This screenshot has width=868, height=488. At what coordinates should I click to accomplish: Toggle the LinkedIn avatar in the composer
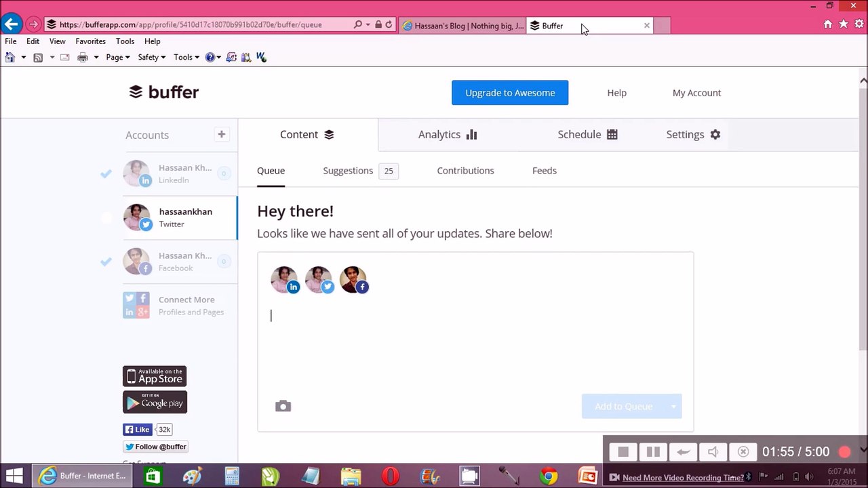tap(285, 280)
